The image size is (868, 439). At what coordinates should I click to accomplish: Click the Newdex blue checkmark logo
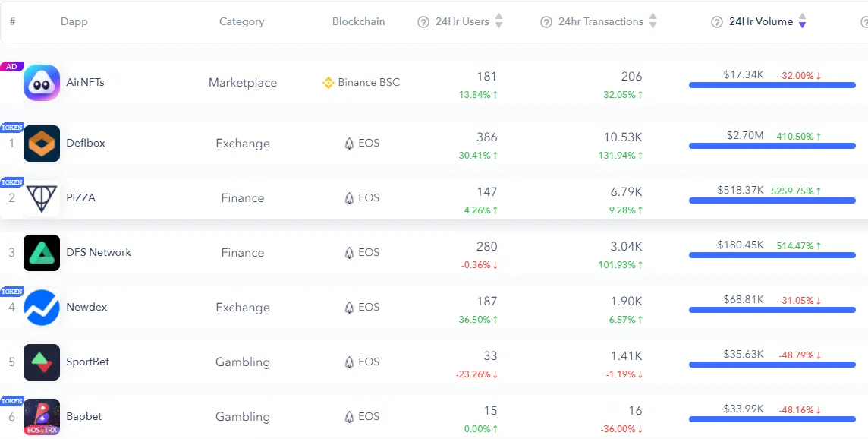click(42, 307)
